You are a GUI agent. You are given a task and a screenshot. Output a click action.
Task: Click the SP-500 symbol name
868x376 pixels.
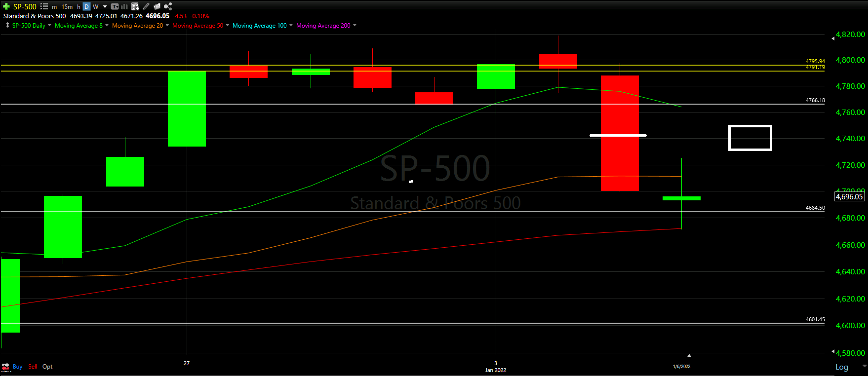[x=25, y=7]
